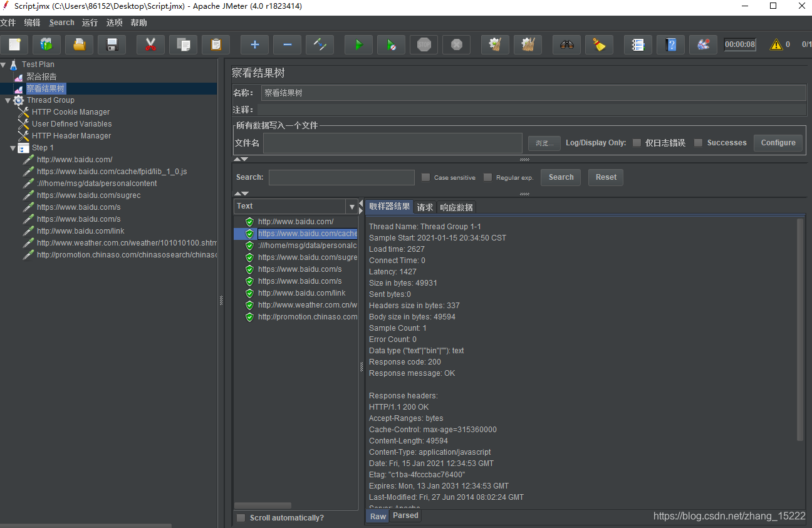The image size is (812, 528).
Task: Open the 编辑 menu
Action: (x=32, y=23)
